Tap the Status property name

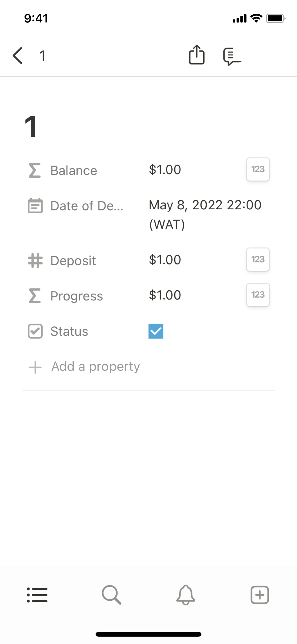(x=69, y=331)
